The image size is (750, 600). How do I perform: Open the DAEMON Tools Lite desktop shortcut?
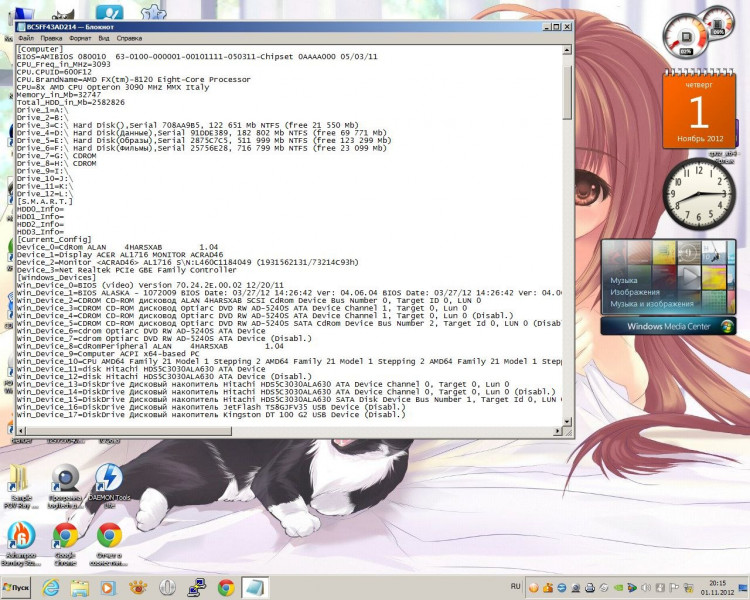pos(109,485)
